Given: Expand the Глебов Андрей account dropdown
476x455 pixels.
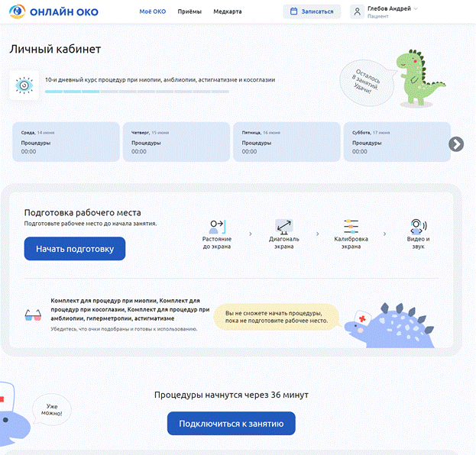Looking at the screenshot, I should (416, 8).
